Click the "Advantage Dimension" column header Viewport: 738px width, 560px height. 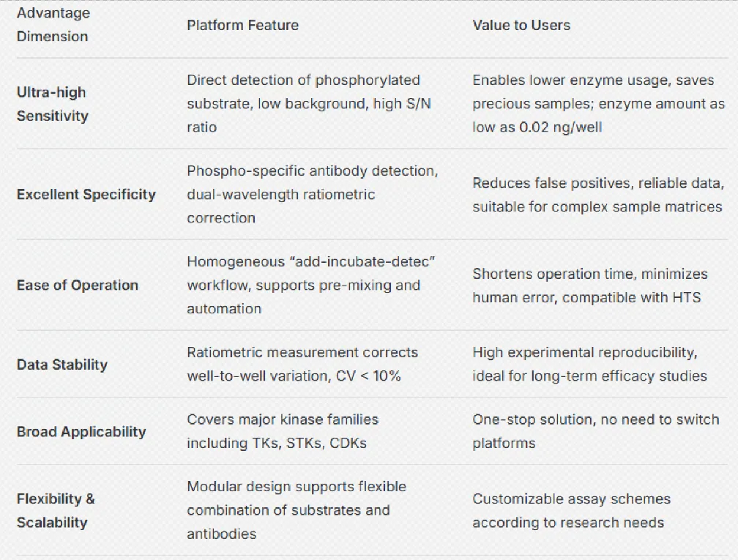pos(52,25)
